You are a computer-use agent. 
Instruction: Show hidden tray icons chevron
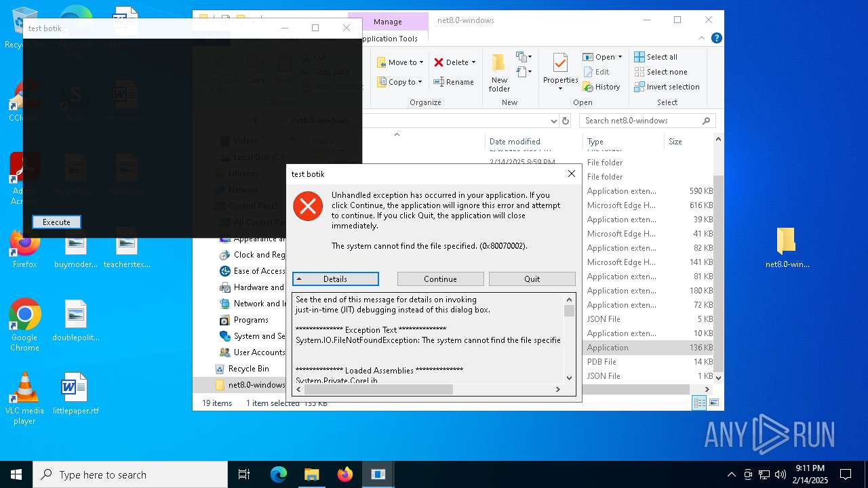731,474
